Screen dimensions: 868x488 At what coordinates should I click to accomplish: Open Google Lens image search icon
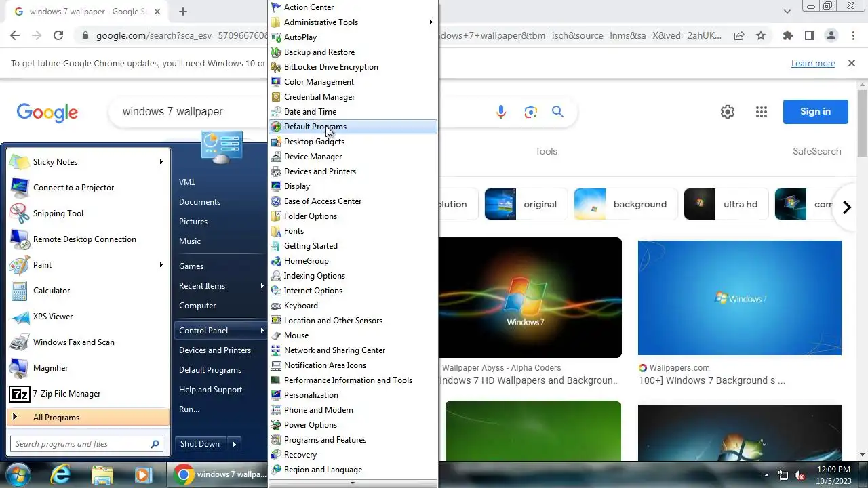pos(530,112)
